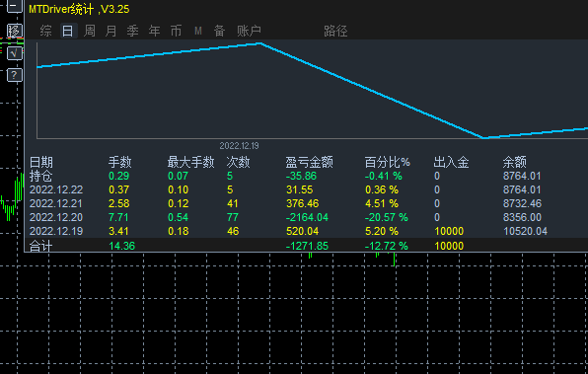Screen dimensions: 588x374
Task: Click the 8356.00 balance value
Action: tap(522, 217)
